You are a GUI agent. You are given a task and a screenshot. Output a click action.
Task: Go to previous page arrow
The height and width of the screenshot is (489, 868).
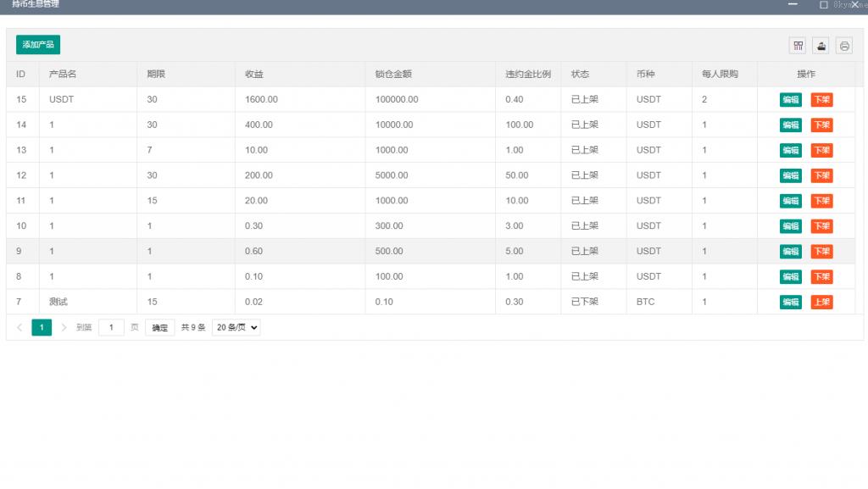[x=19, y=327]
